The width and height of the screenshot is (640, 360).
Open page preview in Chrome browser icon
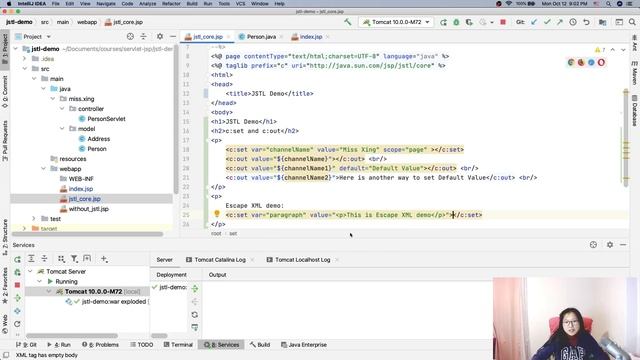[x=571, y=62]
